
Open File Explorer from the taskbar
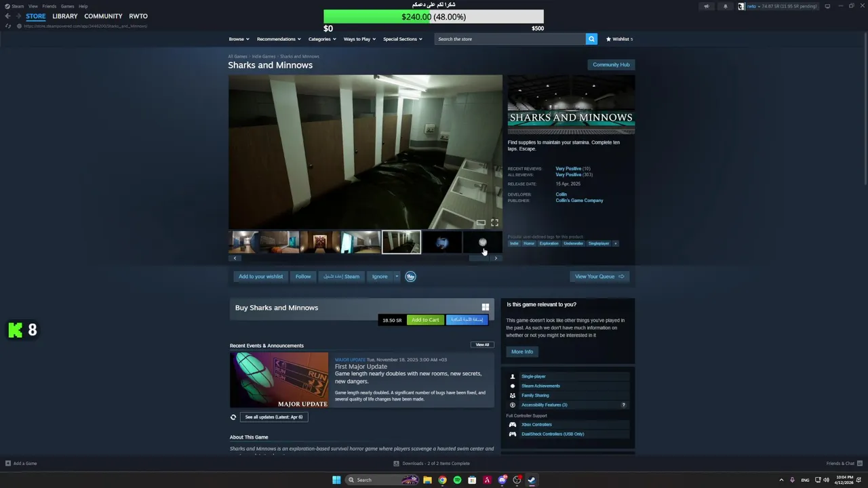(x=427, y=480)
